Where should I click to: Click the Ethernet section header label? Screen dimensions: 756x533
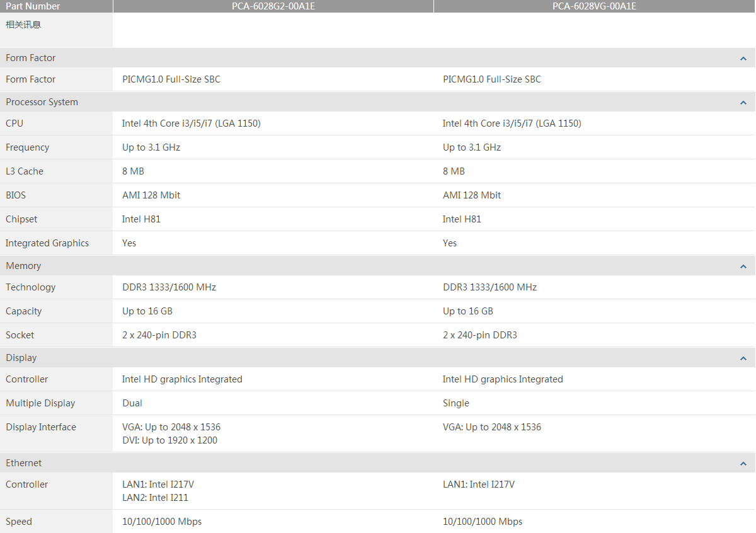pyautogui.click(x=24, y=463)
